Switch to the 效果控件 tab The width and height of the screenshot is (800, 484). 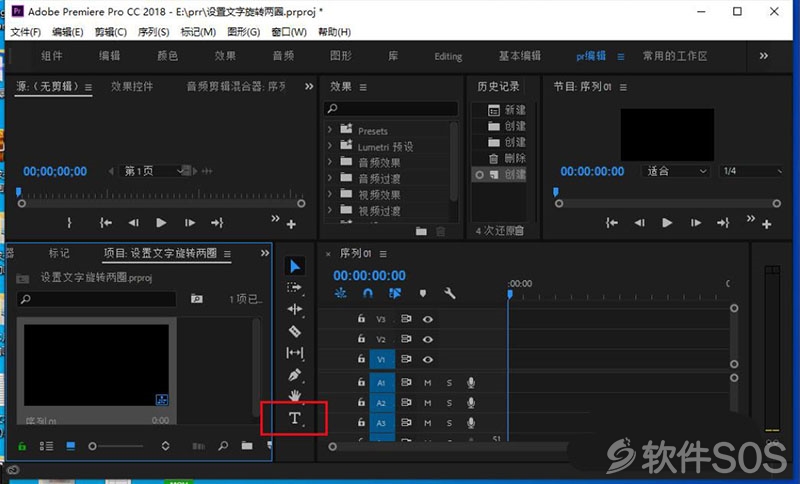[132, 87]
